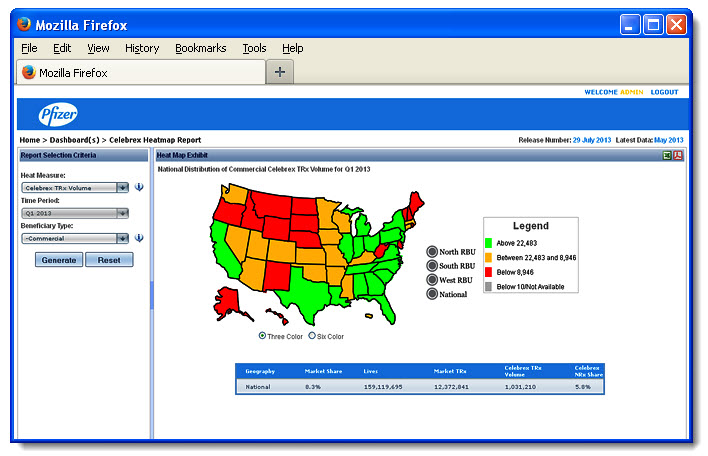This screenshot has height=456, width=708.
Task: Click the Lives column header
Action: [x=371, y=371]
